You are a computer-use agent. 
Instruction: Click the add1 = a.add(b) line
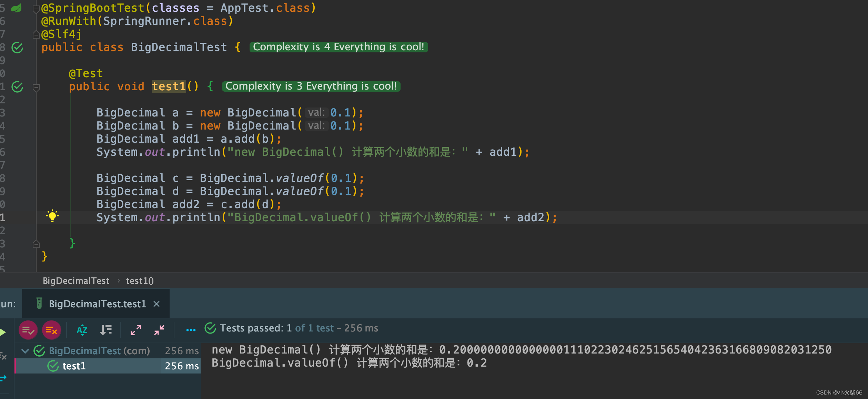(189, 139)
